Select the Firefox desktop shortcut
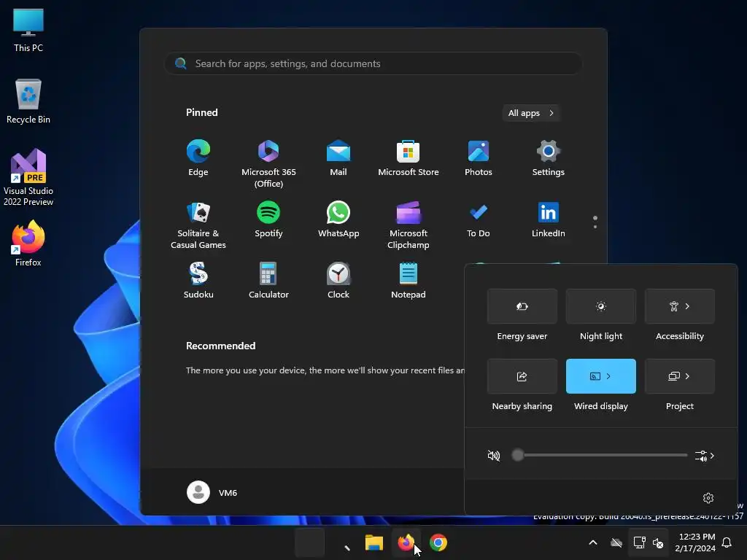Image resolution: width=747 pixels, height=560 pixels. coord(28,244)
